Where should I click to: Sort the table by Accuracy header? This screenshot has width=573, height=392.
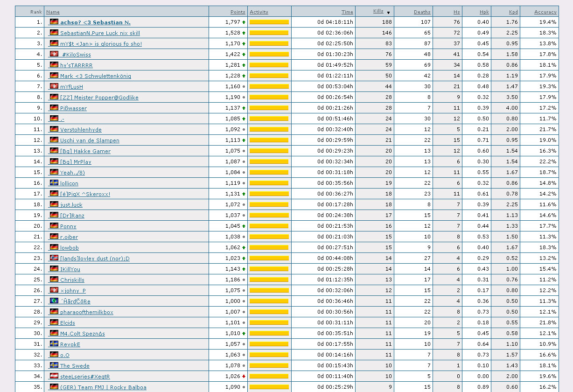[x=545, y=12]
